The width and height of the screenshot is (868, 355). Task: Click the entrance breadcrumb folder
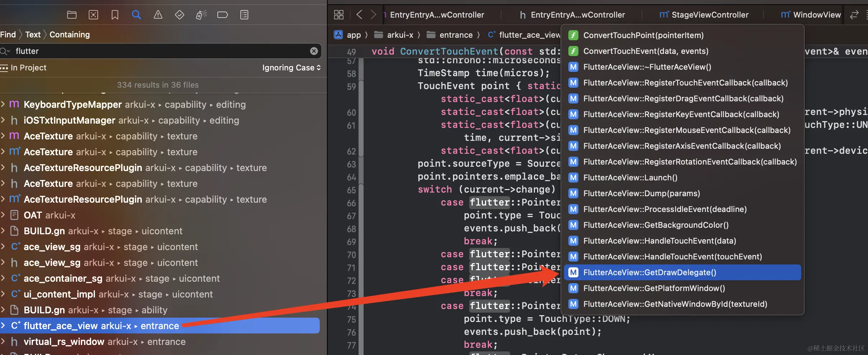[x=449, y=35]
